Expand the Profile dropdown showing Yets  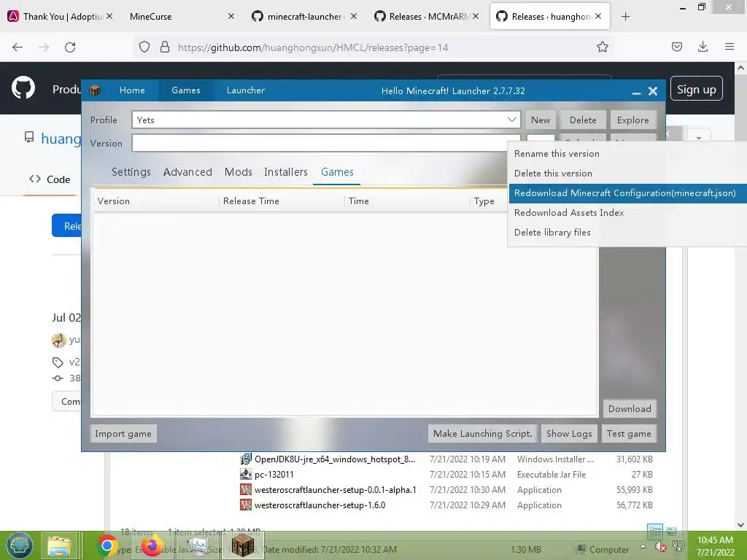512,120
